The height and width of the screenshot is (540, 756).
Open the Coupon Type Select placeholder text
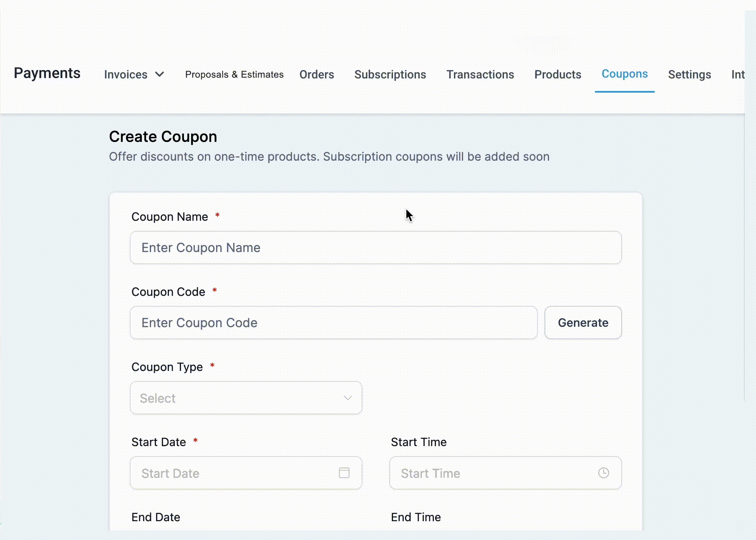pyautogui.click(x=158, y=398)
